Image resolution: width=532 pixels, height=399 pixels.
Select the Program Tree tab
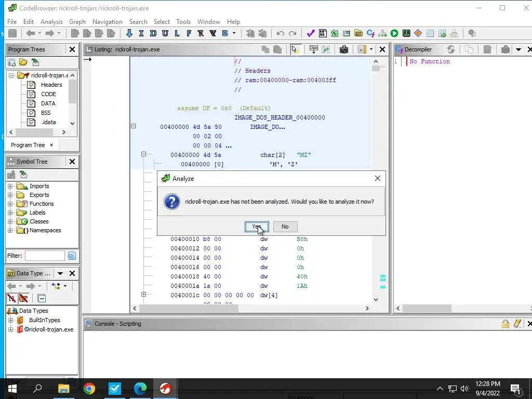point(28,145)
